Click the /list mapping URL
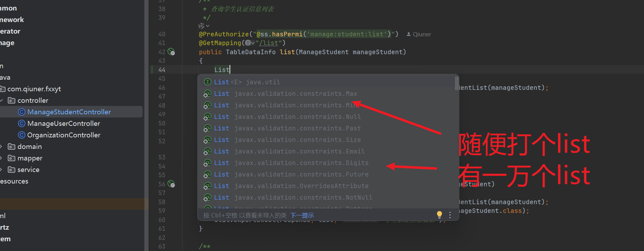The image size is (644, 251). (269, 43)
